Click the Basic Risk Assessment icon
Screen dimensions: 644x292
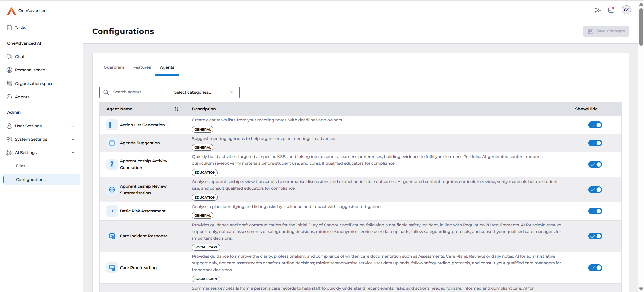(x=112, y=211)
